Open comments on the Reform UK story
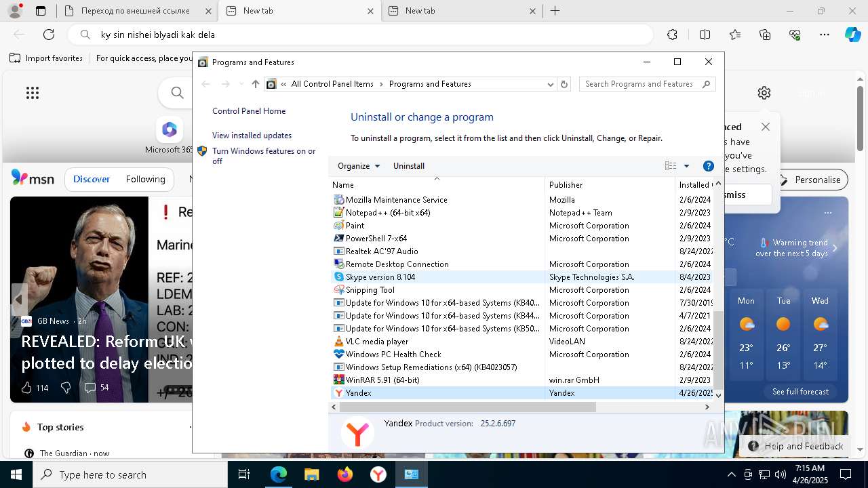868x488 pixels. pyautogui.click(x=96, y=388)
